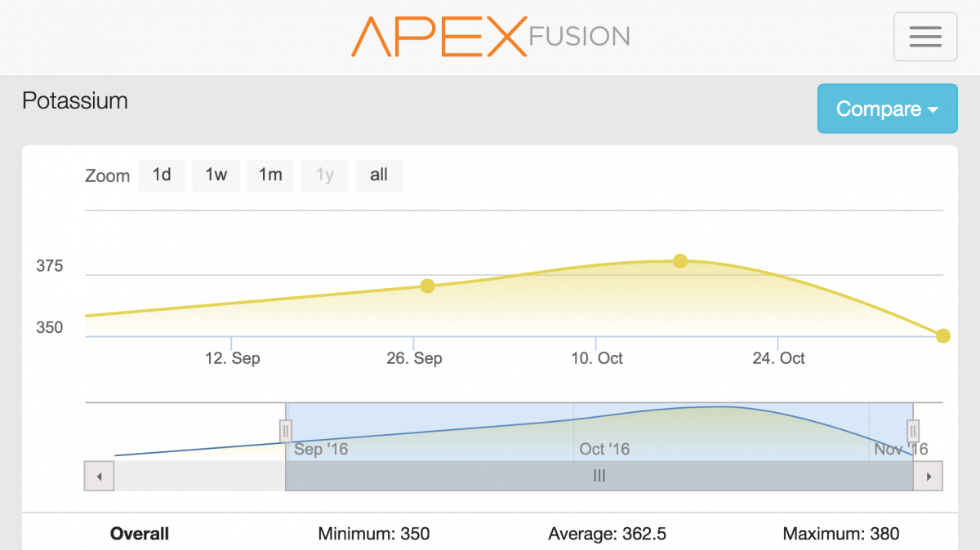The width and height of the screenshot is (980, 550).
Task: Set zoom range to 1m
Action: (270, 175)
